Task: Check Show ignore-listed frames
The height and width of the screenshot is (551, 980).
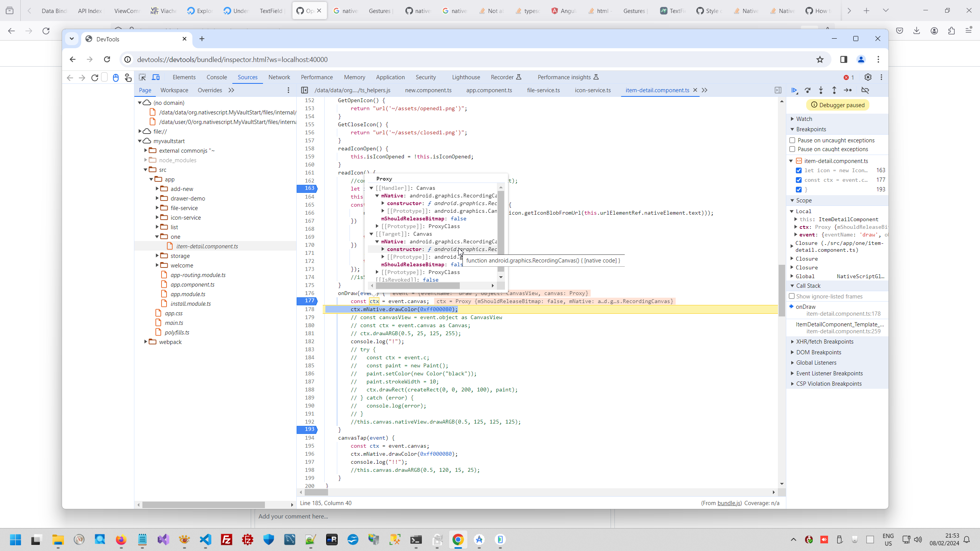Action: tap(792, 296)
